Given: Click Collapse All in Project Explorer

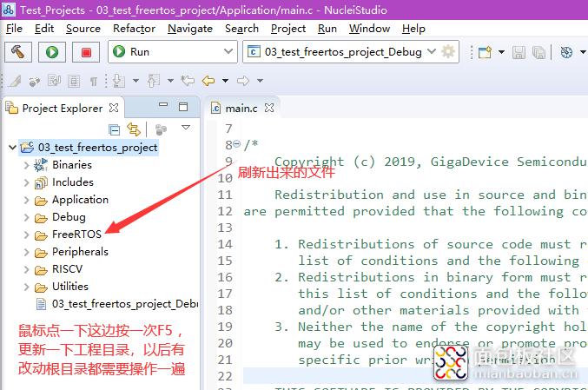Looking at the screenshot, I should [x=114, y=129].
